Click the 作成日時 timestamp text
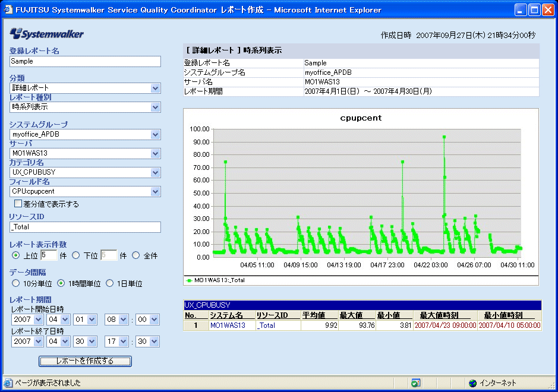The height and width of the screenshot is (392, 558). [458, 35]
